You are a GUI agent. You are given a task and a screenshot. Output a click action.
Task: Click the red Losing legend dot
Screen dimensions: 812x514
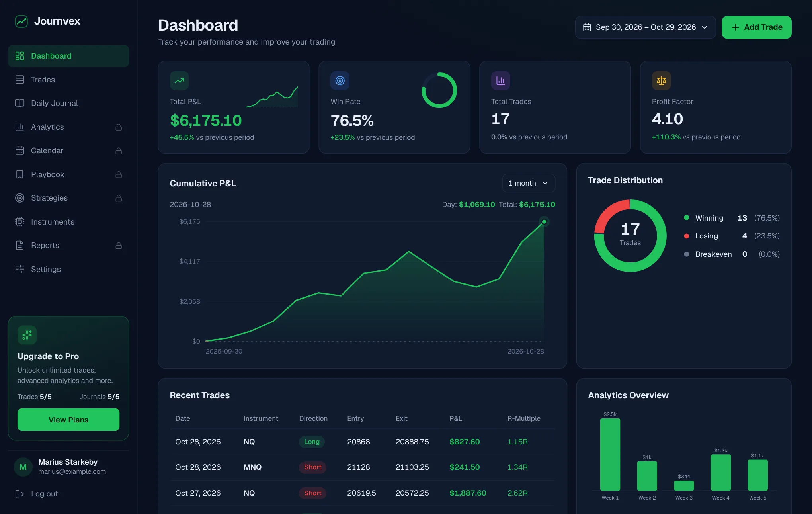click(686, 236)
